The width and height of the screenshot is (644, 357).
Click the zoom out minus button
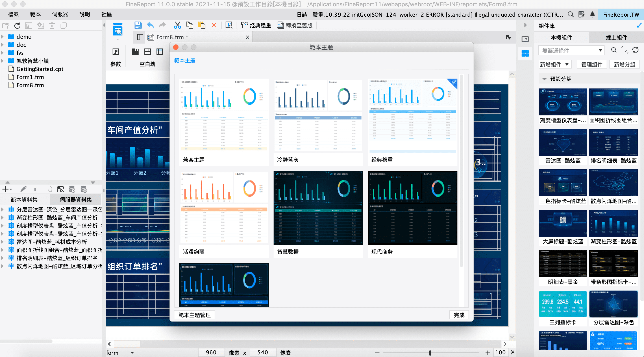click(x=377, y=353)
